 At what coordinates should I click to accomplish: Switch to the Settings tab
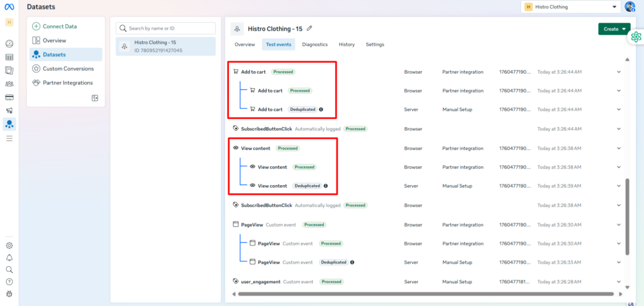coord(375,45)
